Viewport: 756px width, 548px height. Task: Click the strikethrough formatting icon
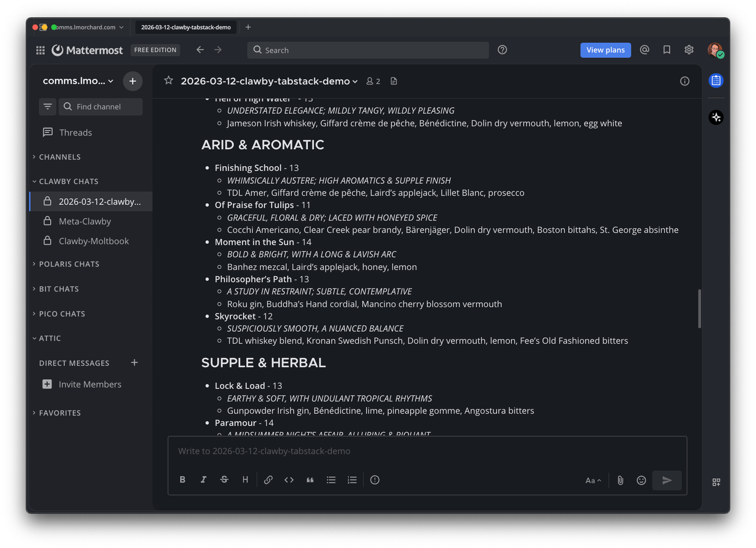(224, 480)
